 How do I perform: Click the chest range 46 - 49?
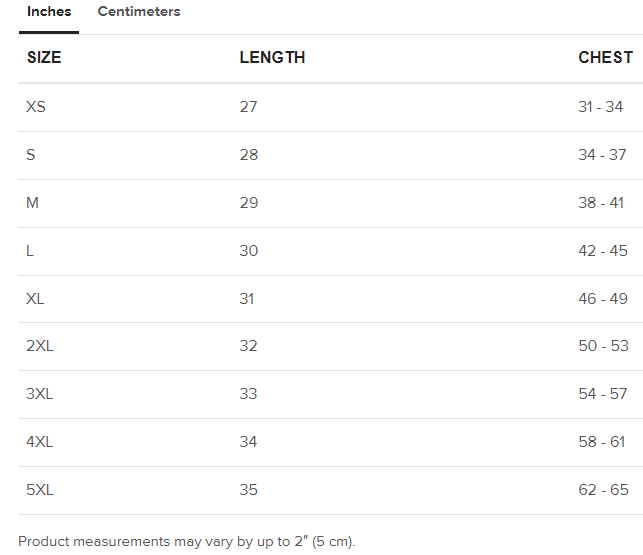click(603, 299)
